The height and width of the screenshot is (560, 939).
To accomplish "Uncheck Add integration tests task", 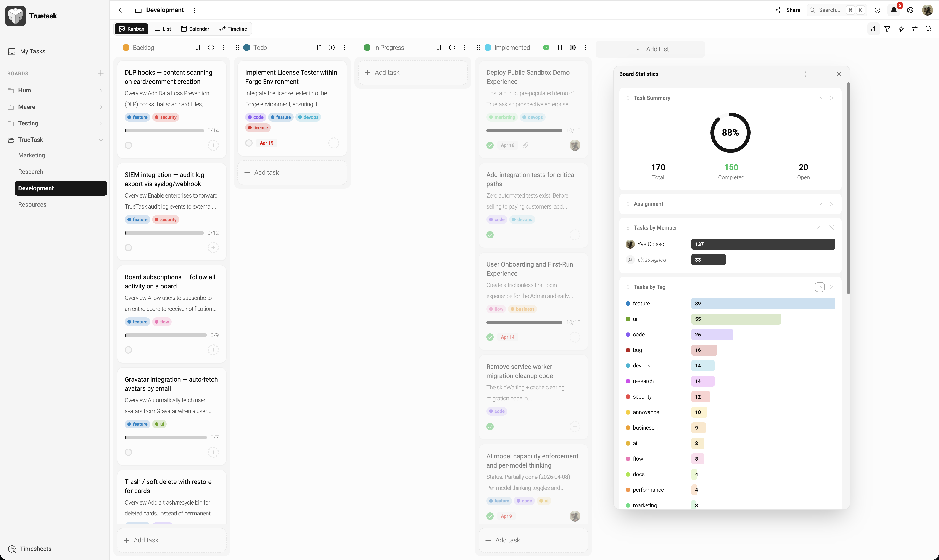I will 490,235.
